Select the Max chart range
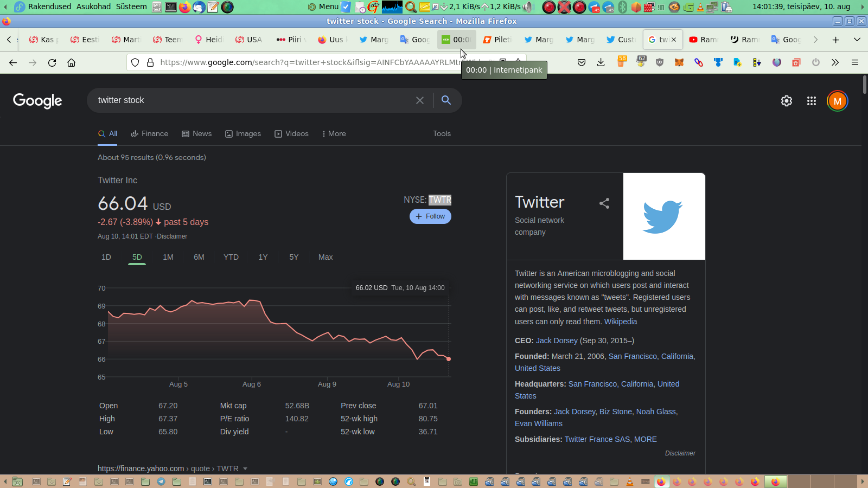The width and height of the screenshot is (868, 488). coord(325,257)
